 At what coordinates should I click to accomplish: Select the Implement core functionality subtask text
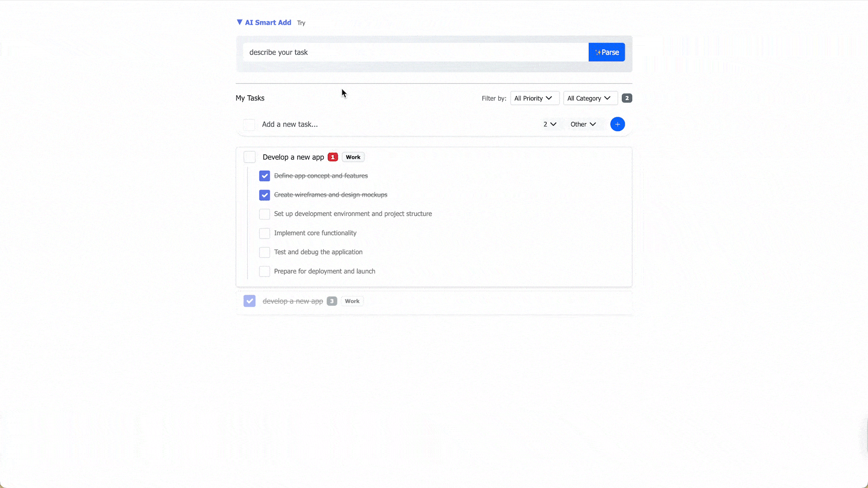point(315,233)
